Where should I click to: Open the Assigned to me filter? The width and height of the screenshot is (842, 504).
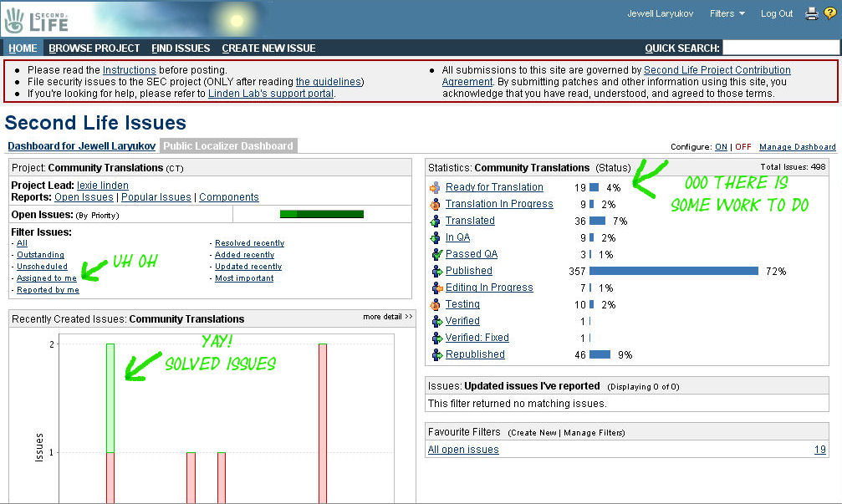pos(47,278)
